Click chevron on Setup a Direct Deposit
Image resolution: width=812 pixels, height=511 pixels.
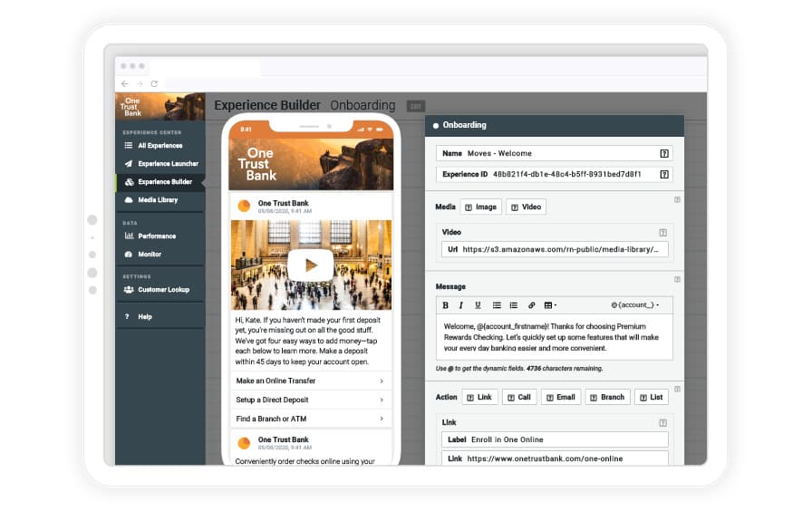[x=382, y=400]
